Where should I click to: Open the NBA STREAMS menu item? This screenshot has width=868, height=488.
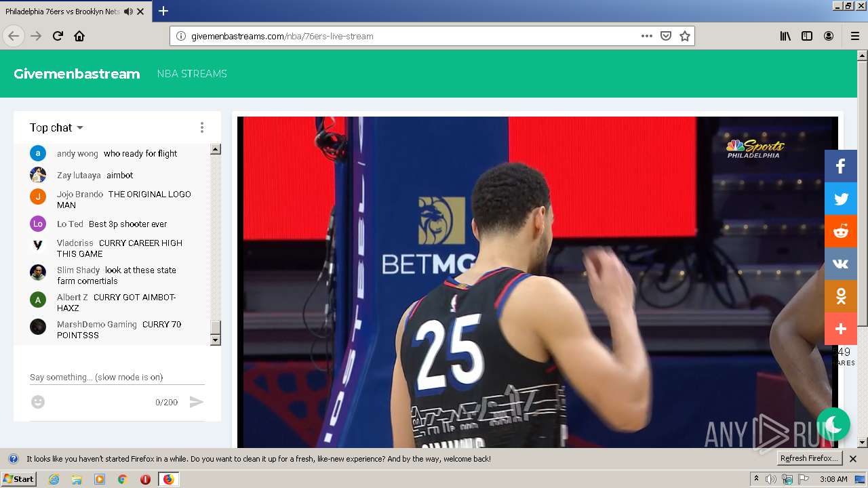tap(192, 74)
